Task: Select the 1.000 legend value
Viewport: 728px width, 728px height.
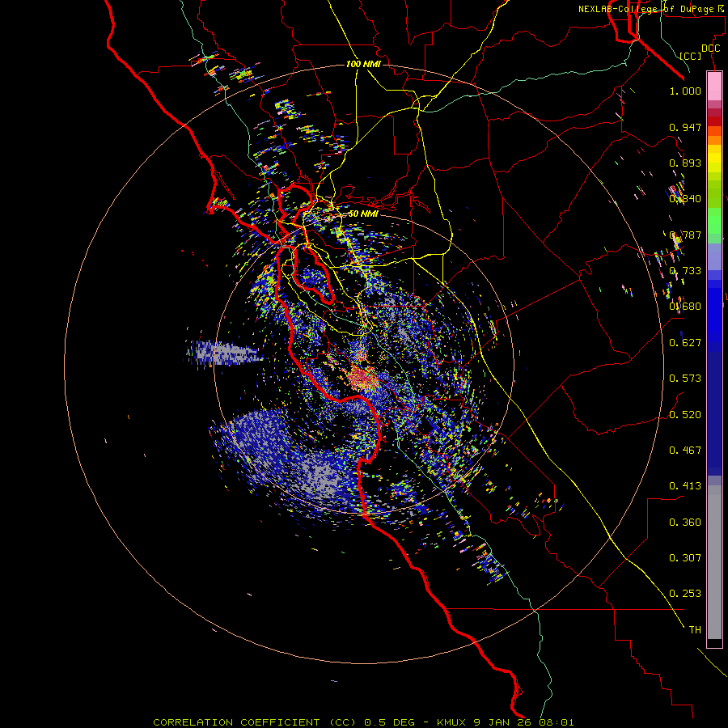Action: [x=685, y=91]
